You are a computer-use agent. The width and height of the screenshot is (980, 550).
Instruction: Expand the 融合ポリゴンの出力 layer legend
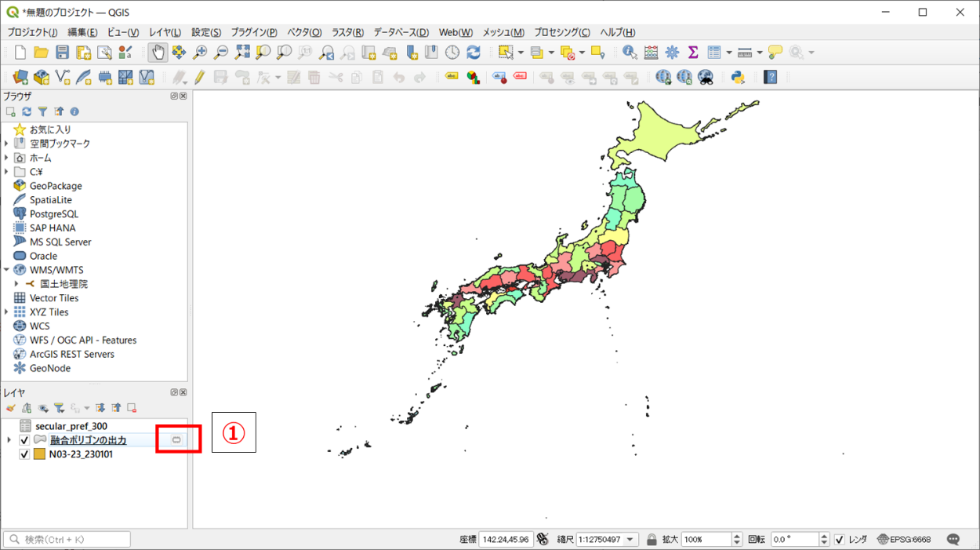click(x=9, y=440)
